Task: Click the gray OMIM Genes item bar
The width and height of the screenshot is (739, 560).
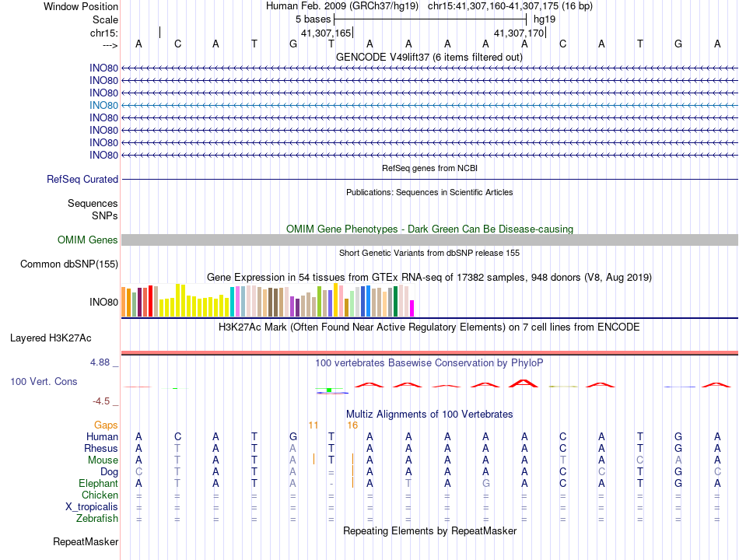Action: tap(429, 240)
